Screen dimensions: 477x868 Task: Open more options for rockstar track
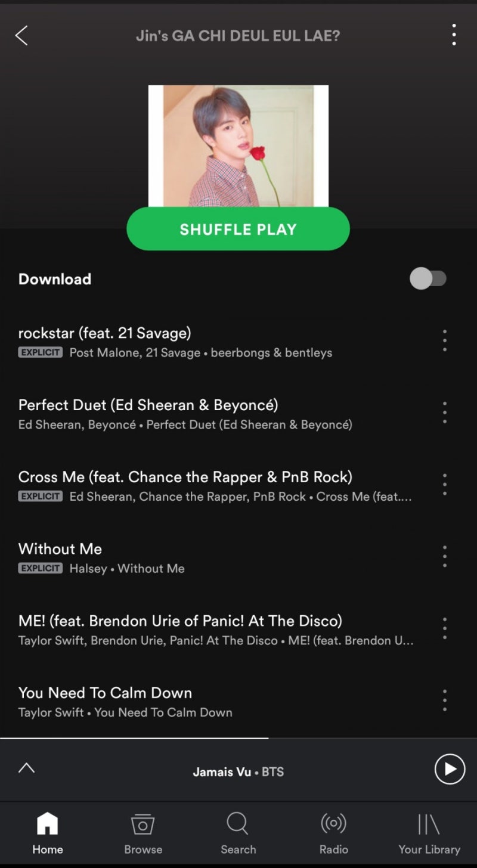[444, 340]
